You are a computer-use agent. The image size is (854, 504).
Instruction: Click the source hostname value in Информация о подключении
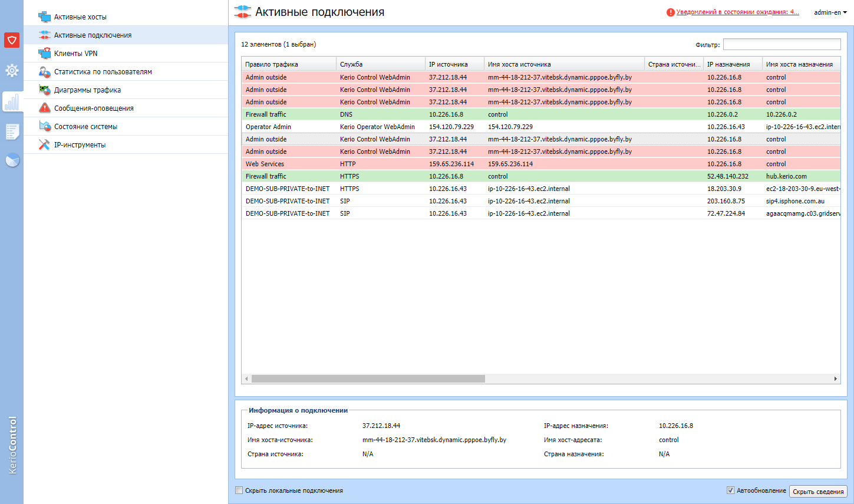pos(434,440)
